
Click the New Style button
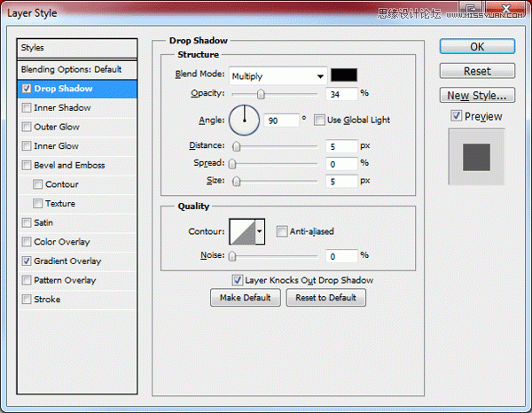[x=477, y=95]
